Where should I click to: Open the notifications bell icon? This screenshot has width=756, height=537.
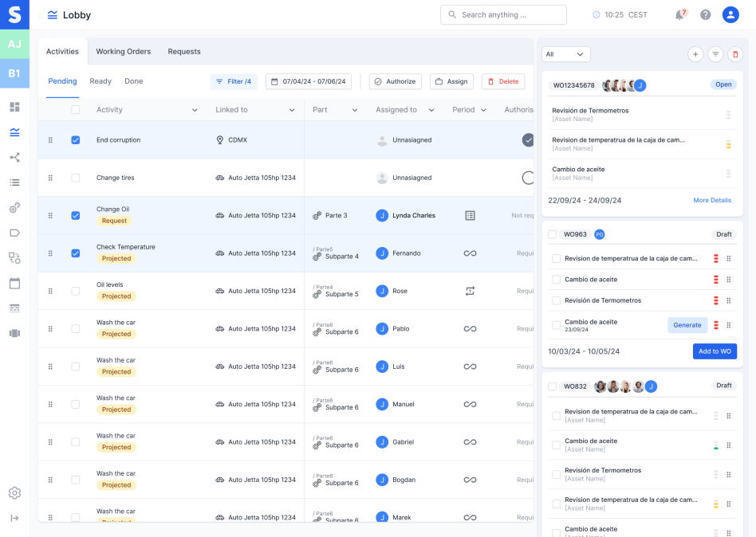click(679, 15)
